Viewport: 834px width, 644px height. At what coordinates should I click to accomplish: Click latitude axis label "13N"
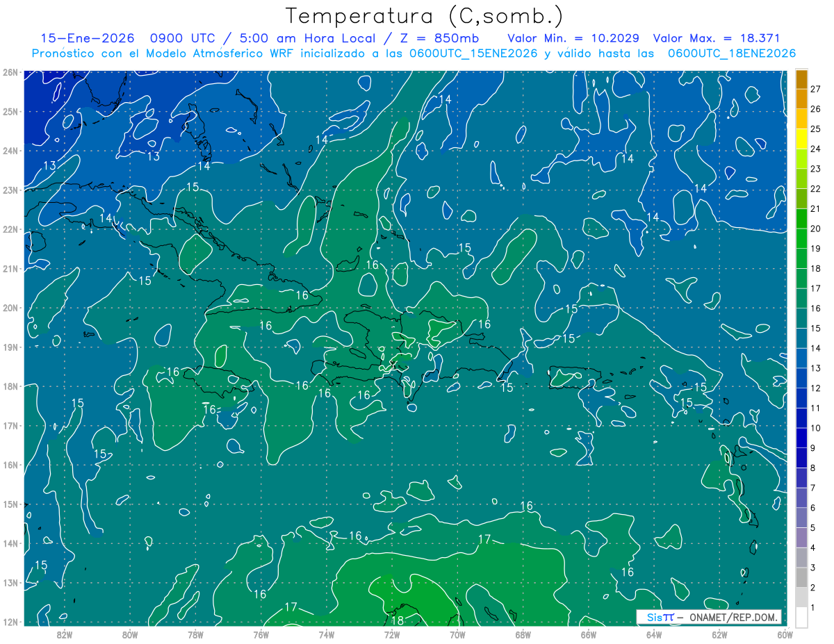click(x=10, y=583)
